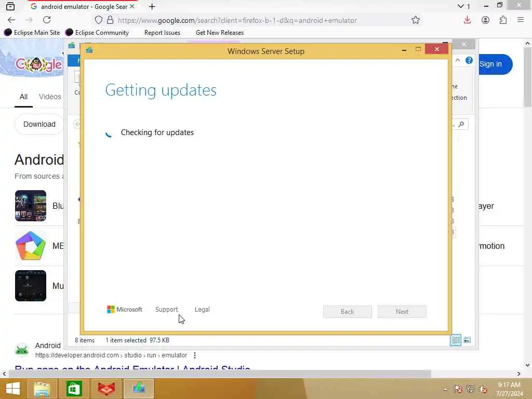Image resolution: width=532 pixels, height=399 pixels.
Task: Open the BlueStacks thumbnail result
Action: coord(31,206)
